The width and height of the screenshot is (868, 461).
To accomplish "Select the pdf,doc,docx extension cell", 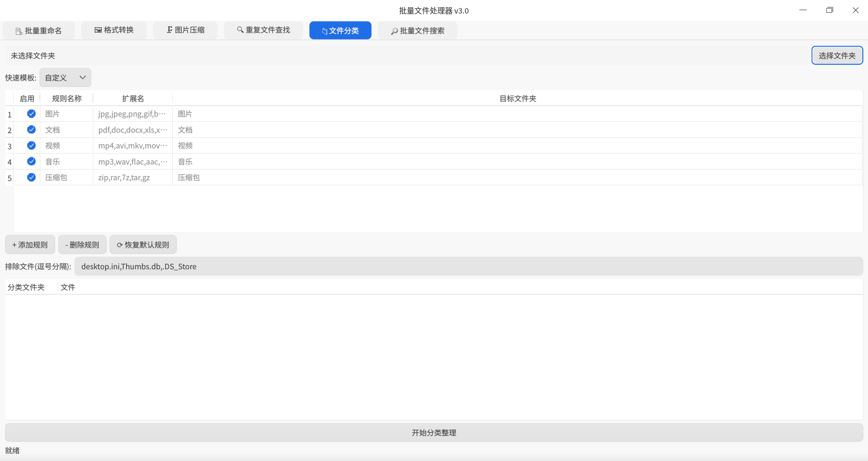I will [x=133, y=130].
